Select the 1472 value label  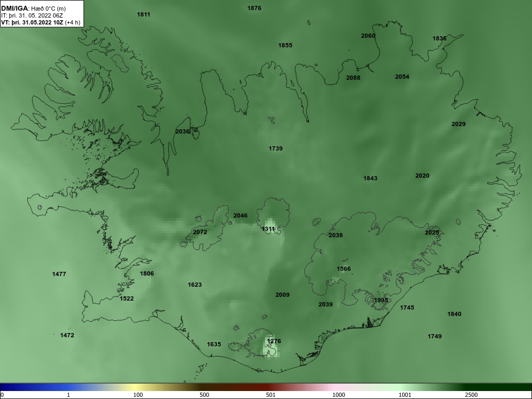[67, 335]
